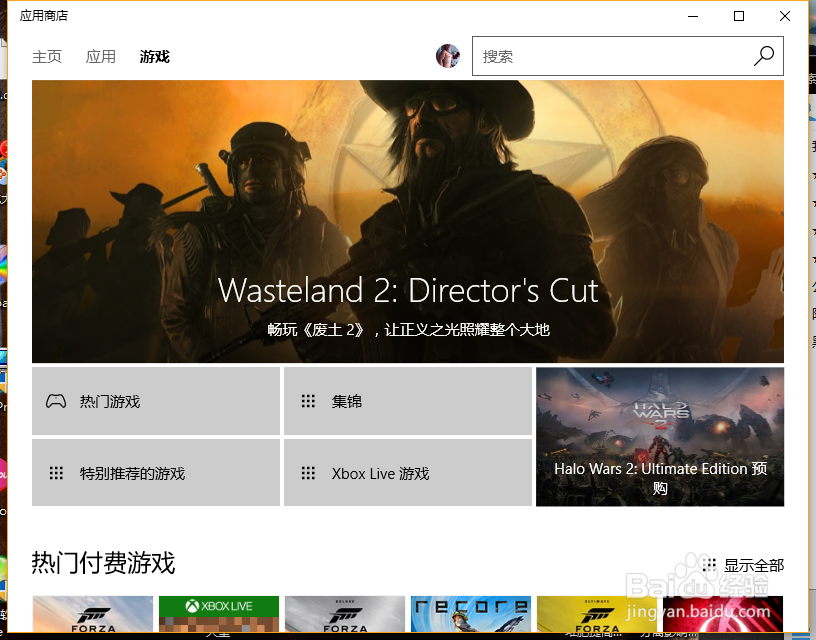Maximize the 应用商店 window
Screen dimensions: 816x640
tap(738, 16)
